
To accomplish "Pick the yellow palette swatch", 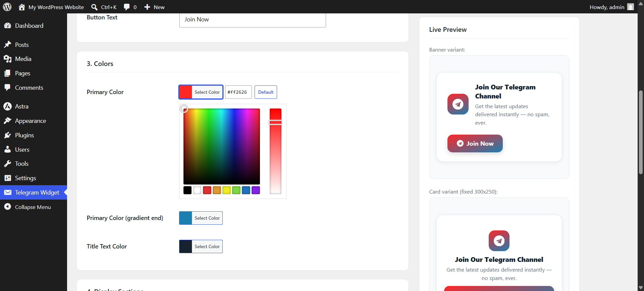I will click(x=226, y=190).
